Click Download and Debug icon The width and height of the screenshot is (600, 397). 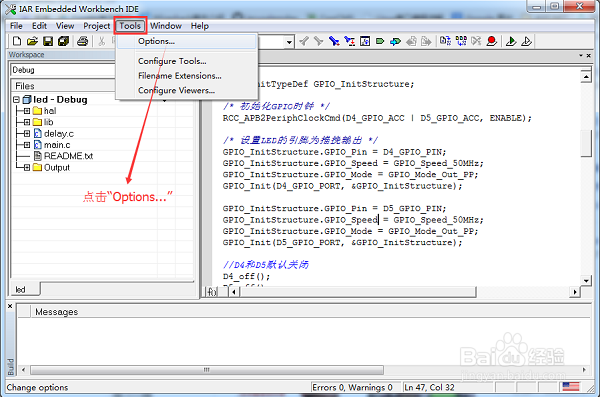click(511, 41)
